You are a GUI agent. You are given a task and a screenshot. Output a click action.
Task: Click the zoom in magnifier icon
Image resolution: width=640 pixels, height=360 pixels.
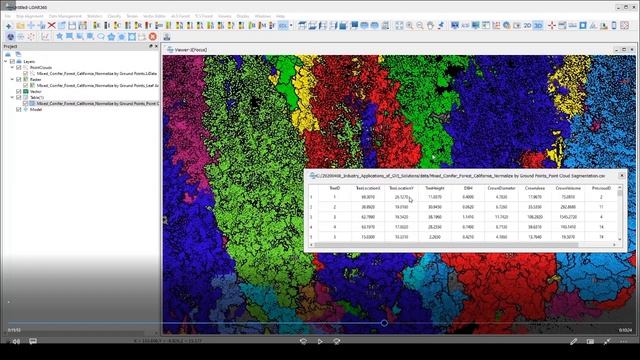pos(409,26)
